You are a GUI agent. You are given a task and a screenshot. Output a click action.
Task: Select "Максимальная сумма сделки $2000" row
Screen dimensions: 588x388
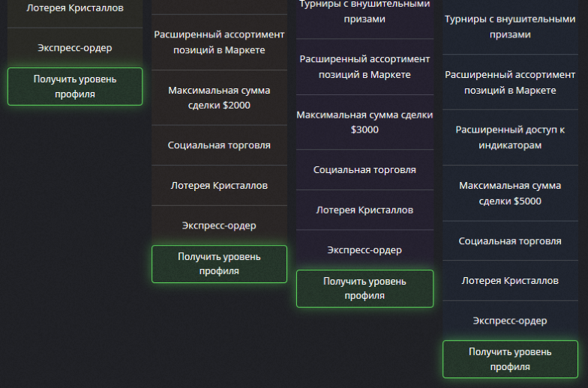coord(219,97)
